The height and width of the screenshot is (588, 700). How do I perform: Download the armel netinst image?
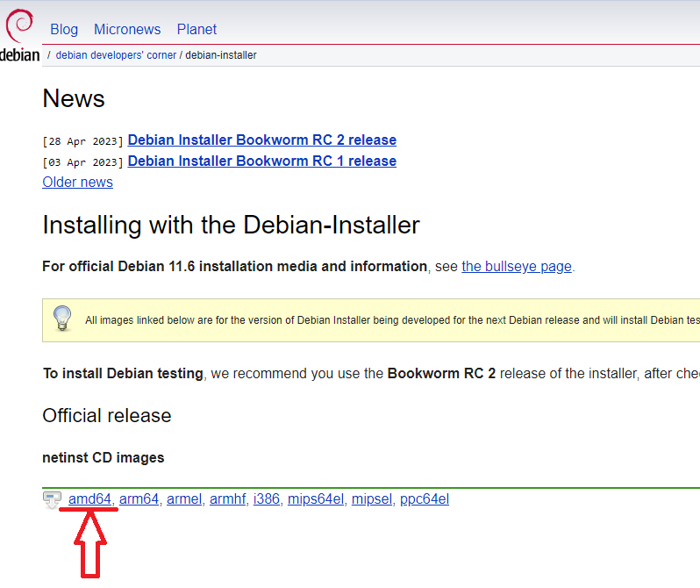pyautogui.click(x=184, y=499)
